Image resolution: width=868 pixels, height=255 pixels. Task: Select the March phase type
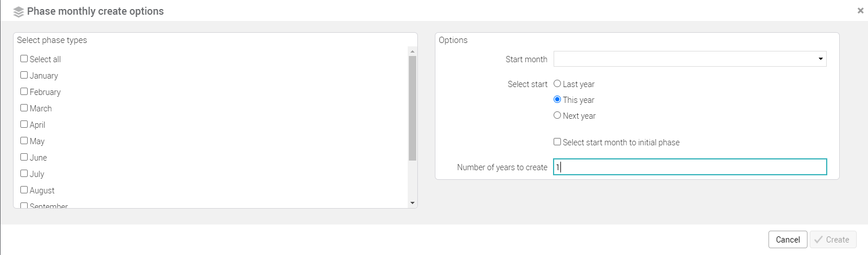tap(24, 108)
